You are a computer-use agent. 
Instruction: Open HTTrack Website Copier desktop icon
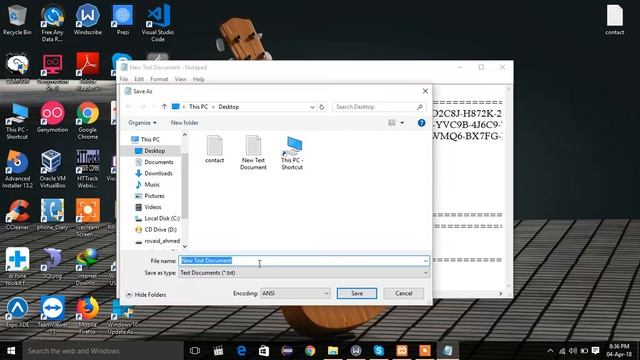[87, 169]
